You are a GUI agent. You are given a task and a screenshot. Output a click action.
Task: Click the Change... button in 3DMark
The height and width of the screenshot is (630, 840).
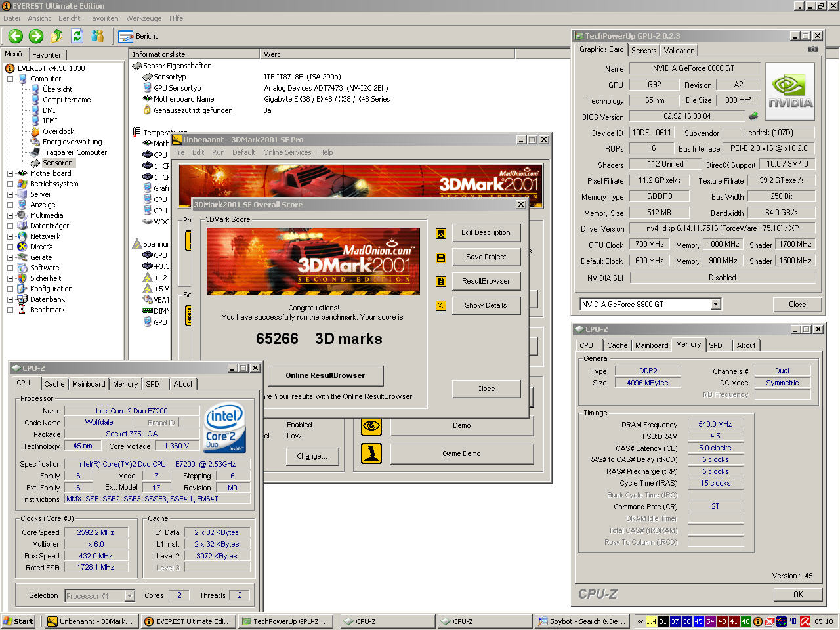tap(312, 456)
